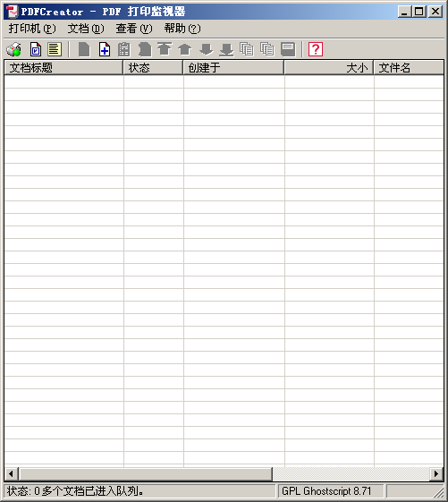Screen dimensions: 448x502
Task: Click the plain up-arrow toolbar icon
Action: 184,49
